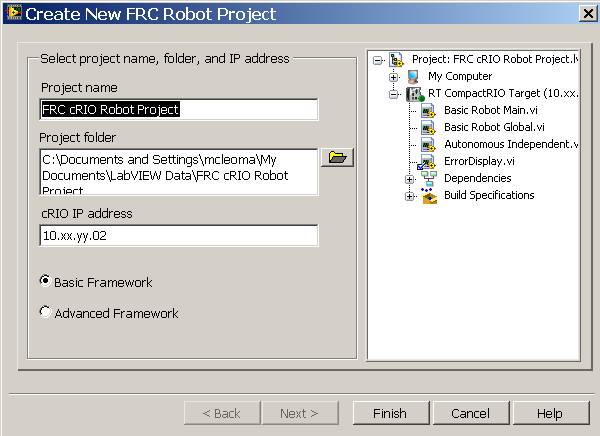The width and height of the screenshot is (600, 436).
Task: Expand the Build Specifications tree node
Action: point(409,196)
